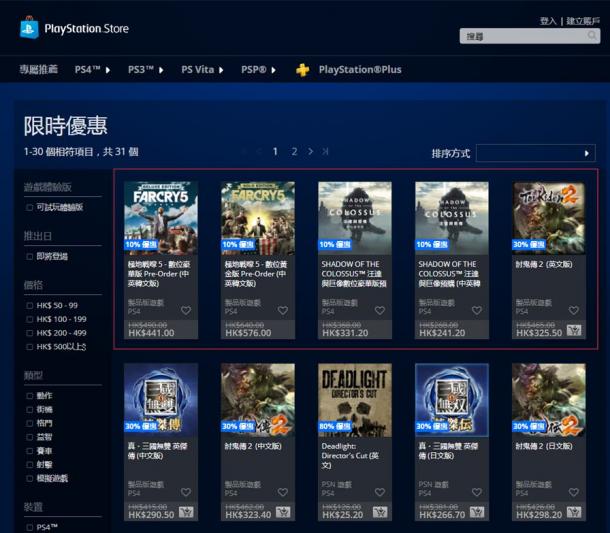Click 建立帳戶 create account link

(x=583, y=21)
